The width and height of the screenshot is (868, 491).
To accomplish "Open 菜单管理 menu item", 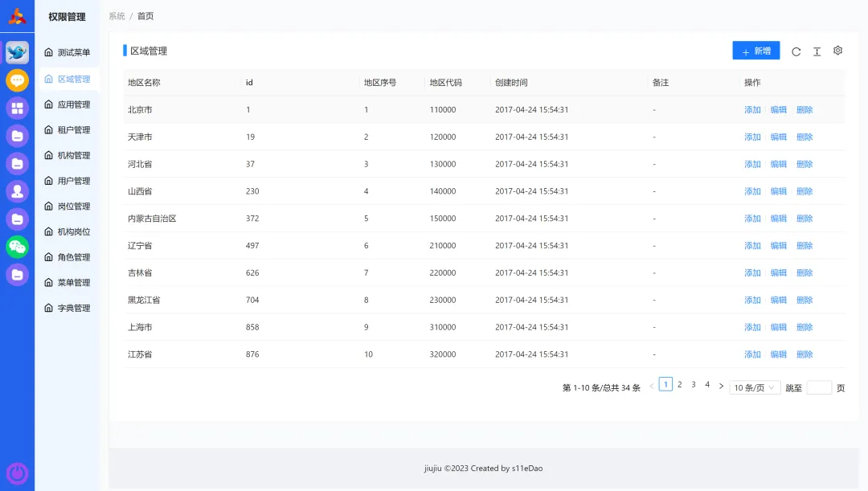I will pos(68,282).
